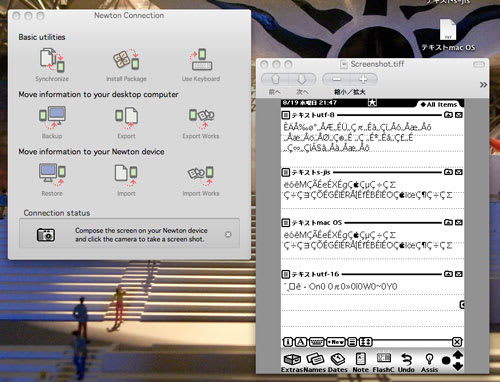Click the Screenshot.tiff title document icon
500x382 pixels.
coord(344,64)
